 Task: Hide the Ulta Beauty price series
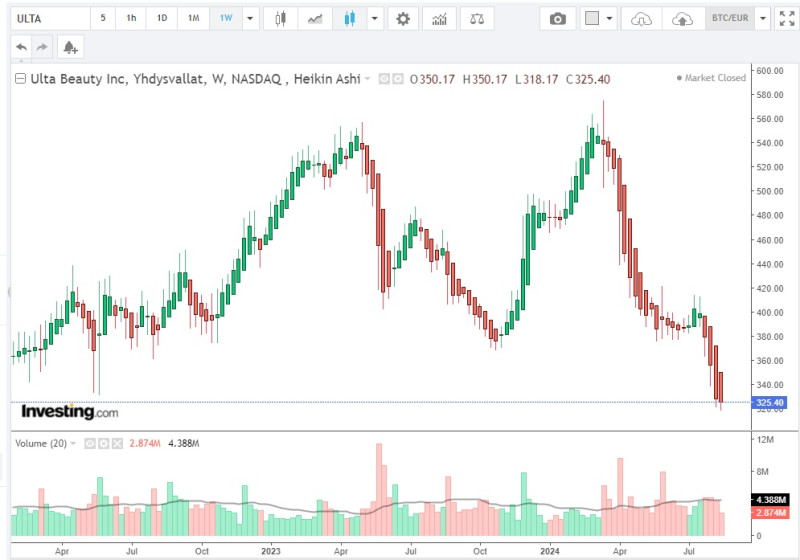(384, 79)
